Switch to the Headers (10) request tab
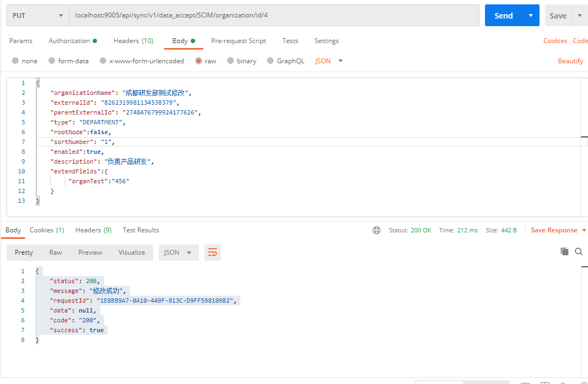The image size is (588, 384). (133, 41)
